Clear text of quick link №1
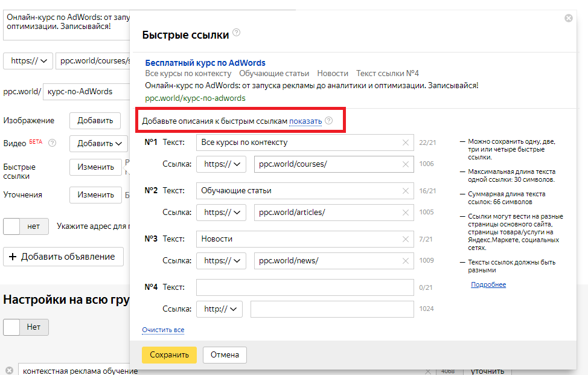588x375 pixels. click(x=406, y=143)
